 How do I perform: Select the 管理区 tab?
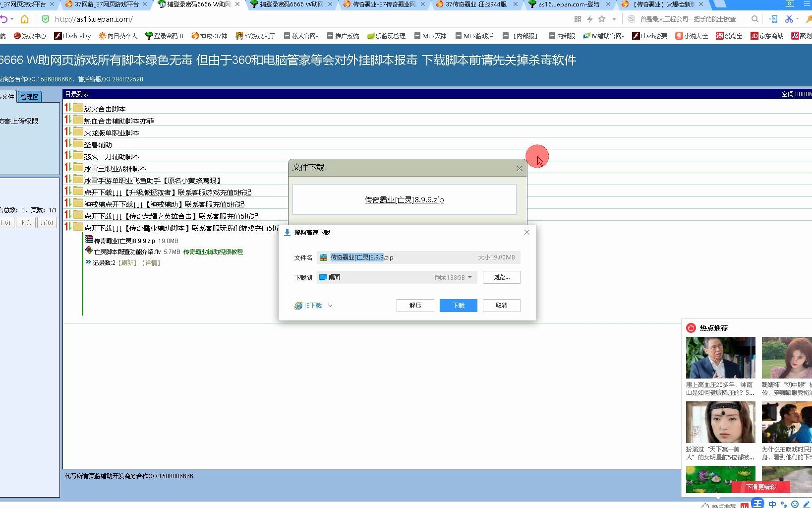(29, 97)
